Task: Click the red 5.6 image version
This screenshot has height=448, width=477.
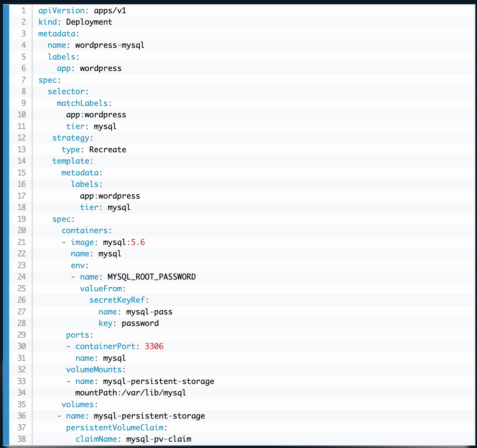Action: point(138,242)
